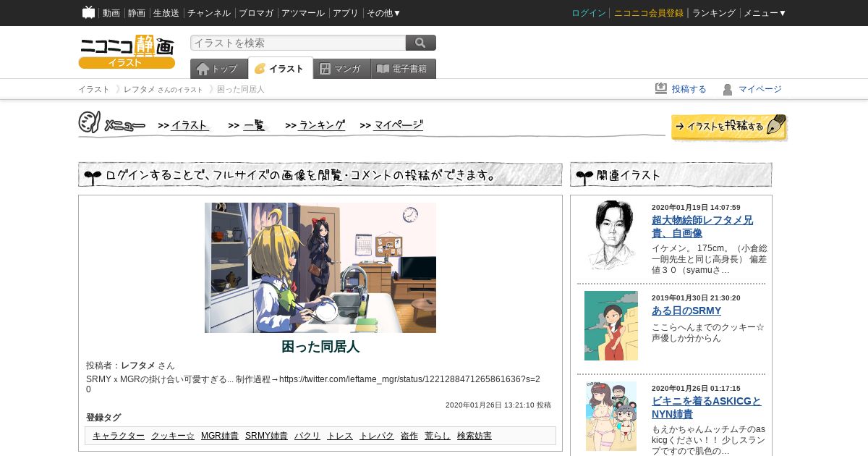Select the 荒らし tag
The width and height of the screenshot is (868, 456).
[x=438, y=436]
